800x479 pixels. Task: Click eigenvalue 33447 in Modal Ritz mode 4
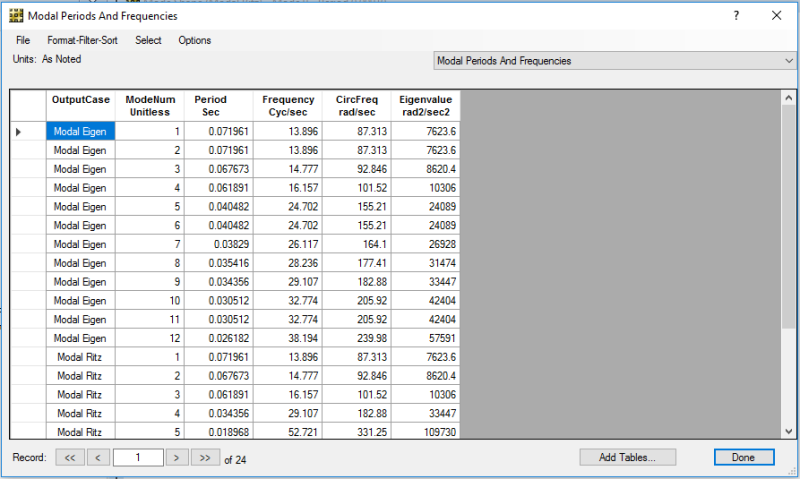click(x=426, y=413)
